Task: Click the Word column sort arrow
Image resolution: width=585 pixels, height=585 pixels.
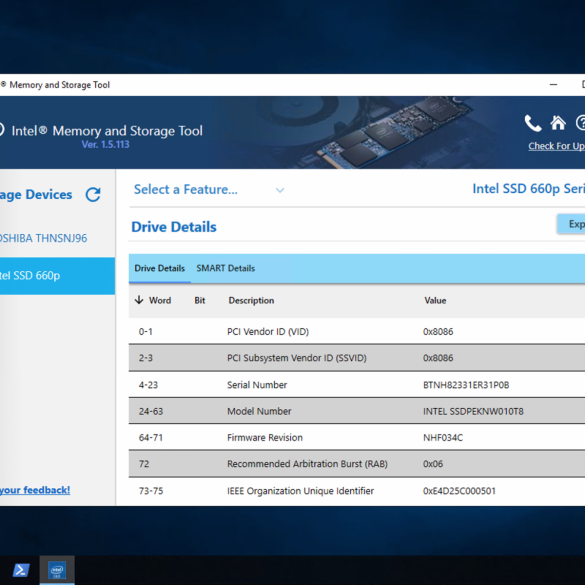Action: 139,300
